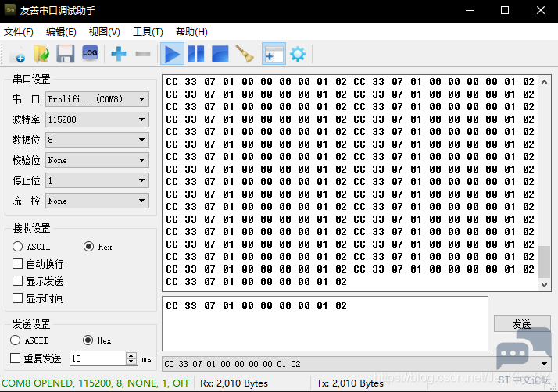The image size is (558, 392).
Task: Click the 串口设置 group label
Action: [31, 79]
